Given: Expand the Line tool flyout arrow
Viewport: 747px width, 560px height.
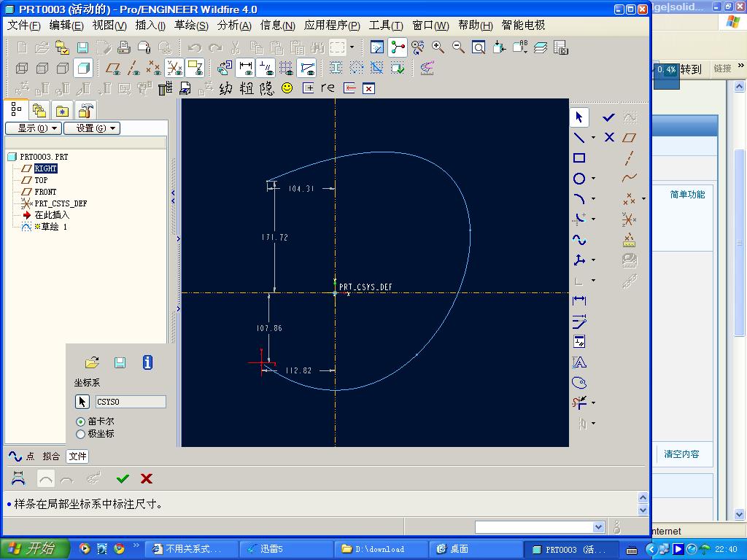Looking at the screenshot, I should coord(594,138).
